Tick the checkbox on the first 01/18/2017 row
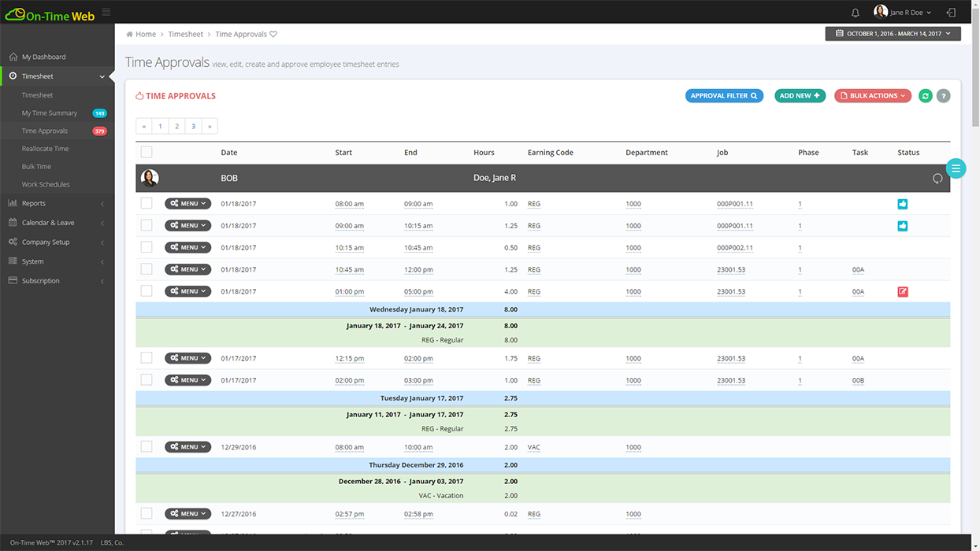 point(147,203)
